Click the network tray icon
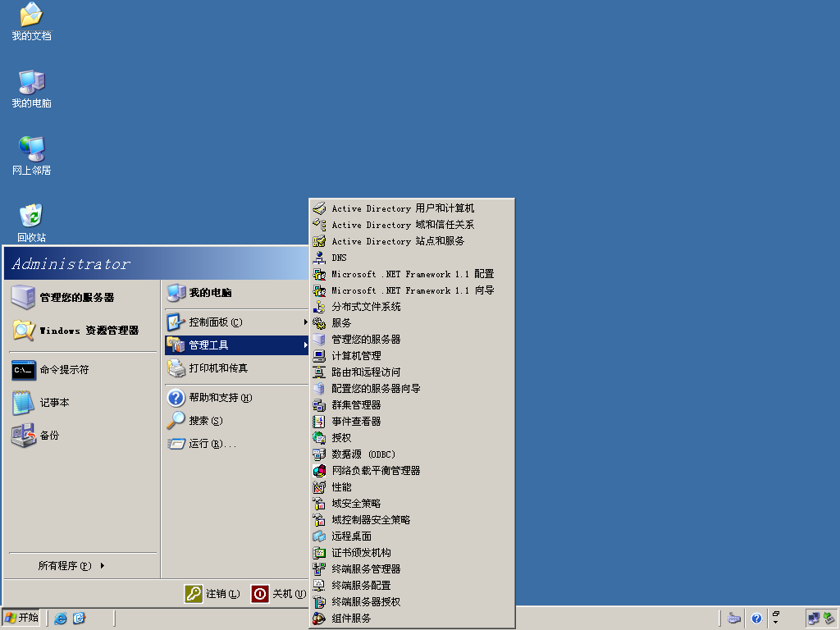840x630 pixels. click(x=814, y=619)
